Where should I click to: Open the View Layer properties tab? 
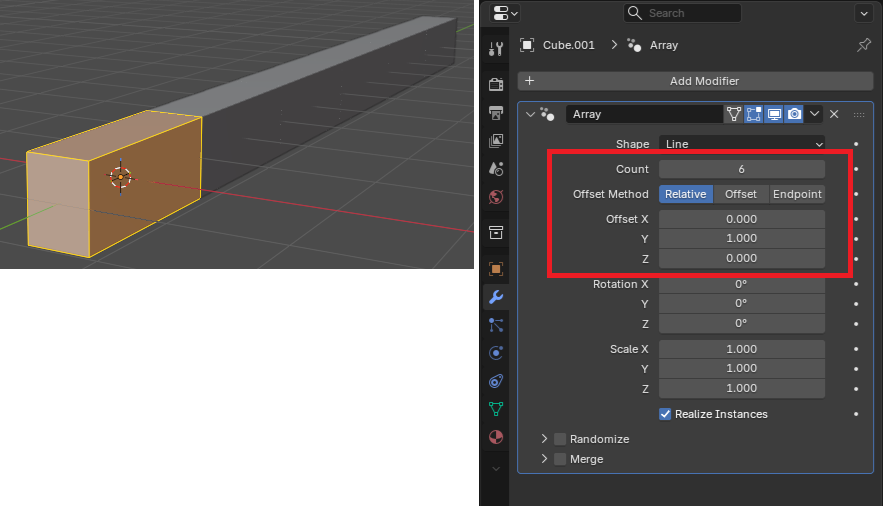(x=496, y=140)
